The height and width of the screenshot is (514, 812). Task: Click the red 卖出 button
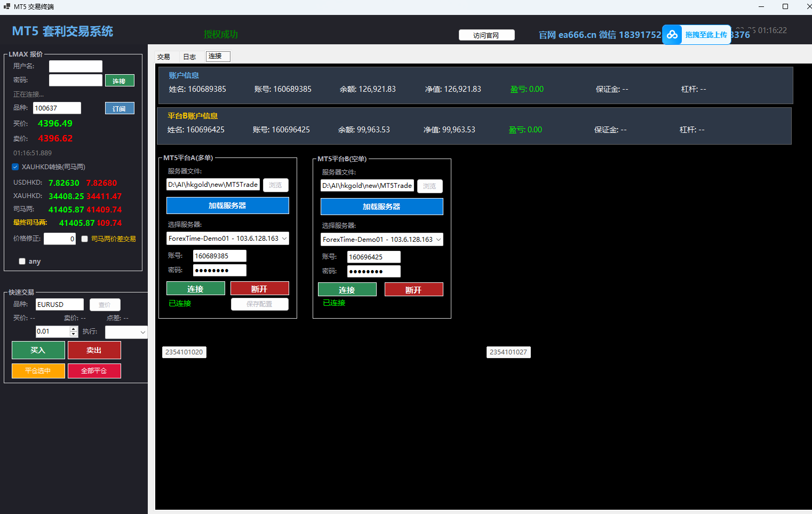[94, 350]
